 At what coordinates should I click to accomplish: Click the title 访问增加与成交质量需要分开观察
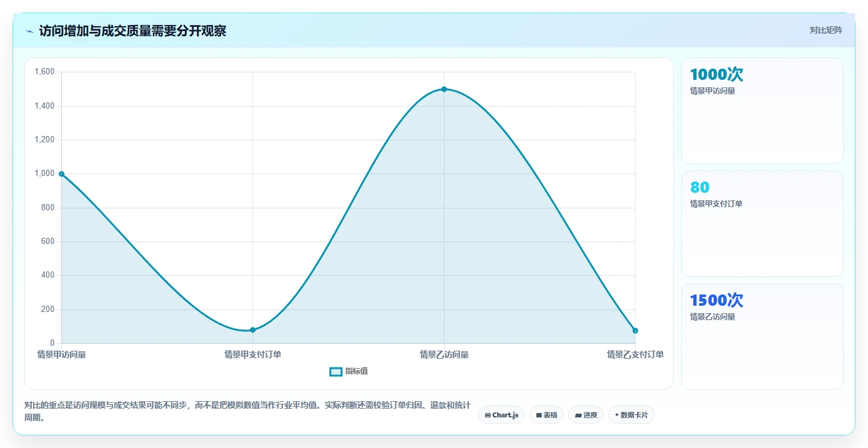pyautogui.click(x=132, y=31)
